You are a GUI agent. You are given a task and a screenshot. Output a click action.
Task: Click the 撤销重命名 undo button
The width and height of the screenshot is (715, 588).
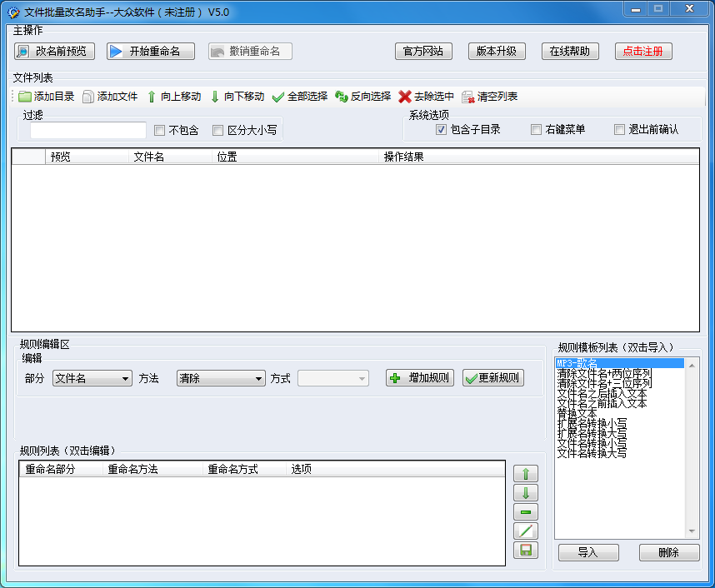[250, 51]
